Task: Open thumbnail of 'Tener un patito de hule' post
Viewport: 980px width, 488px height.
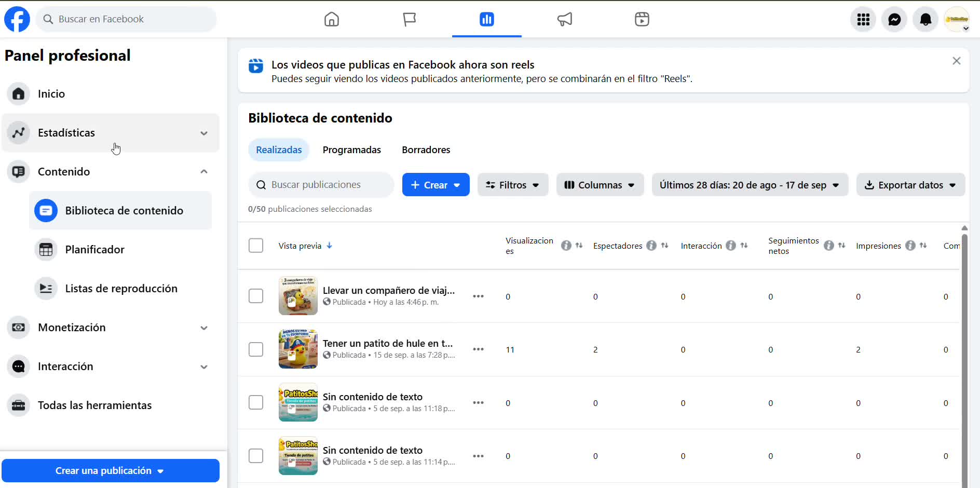Action: coord(298,349)
